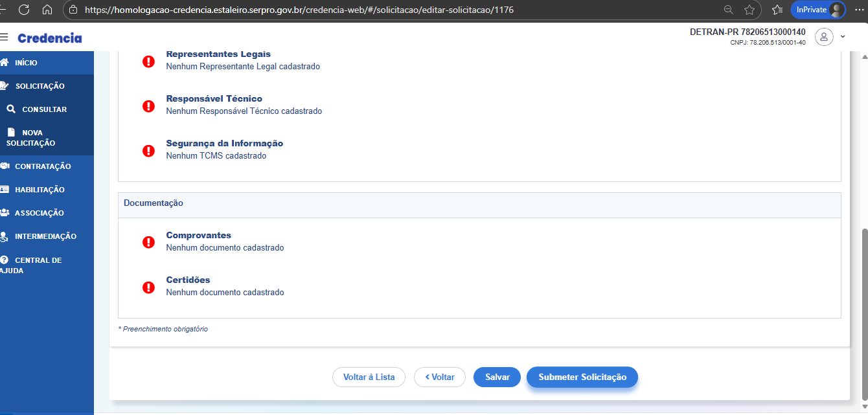Switch to the InPrivate profile menu

pyautogui.click(x=817, y=10)
